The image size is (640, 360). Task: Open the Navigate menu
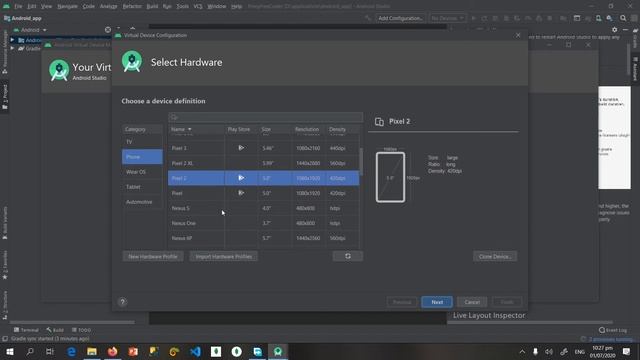coord(67,6)
